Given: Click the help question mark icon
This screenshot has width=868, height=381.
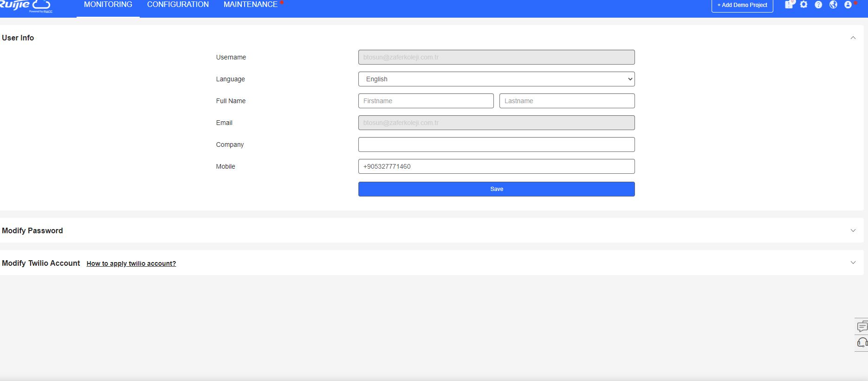Looking at the screenshot, I should pos(818,5).
